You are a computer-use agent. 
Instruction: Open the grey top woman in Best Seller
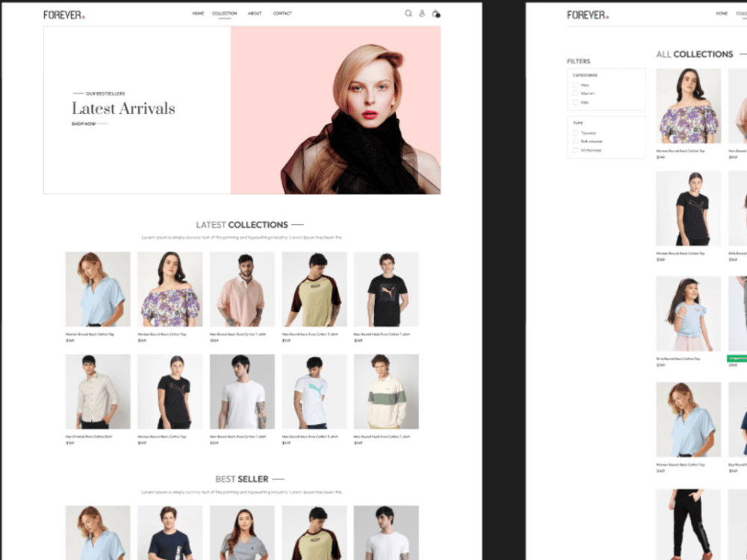click(x=242, y=532)
